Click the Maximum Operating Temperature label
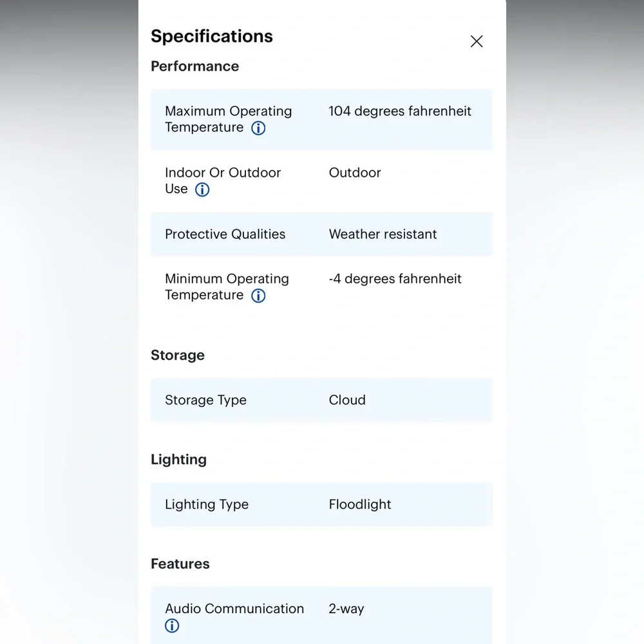This screenshot has height=644, width=644. coord(229,119)
